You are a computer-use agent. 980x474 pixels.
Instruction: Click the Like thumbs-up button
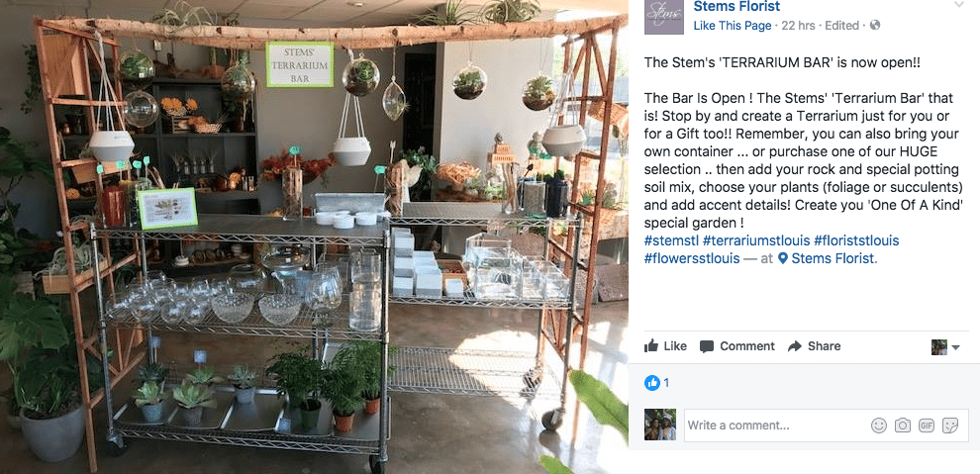pyautogui.click(x=665, y=346)
